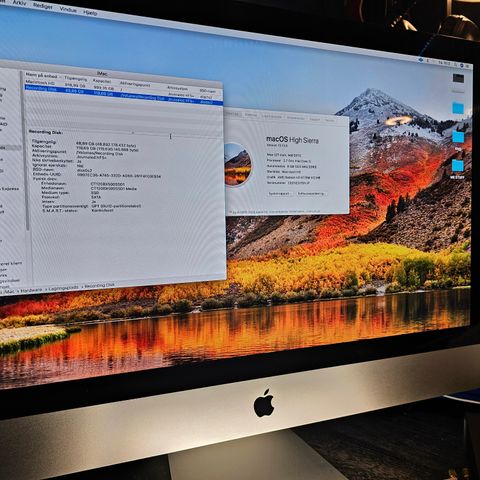Image resolution: width=480 pixels, height=480 pixels.
Task: Click the Kapacitet column header
Action: click(x=102, y=81)
